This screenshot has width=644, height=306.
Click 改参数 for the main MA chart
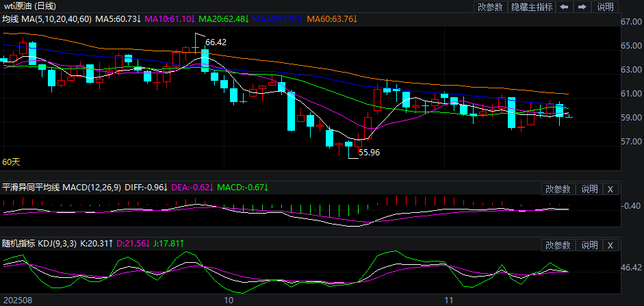click(x=490, y=7)
